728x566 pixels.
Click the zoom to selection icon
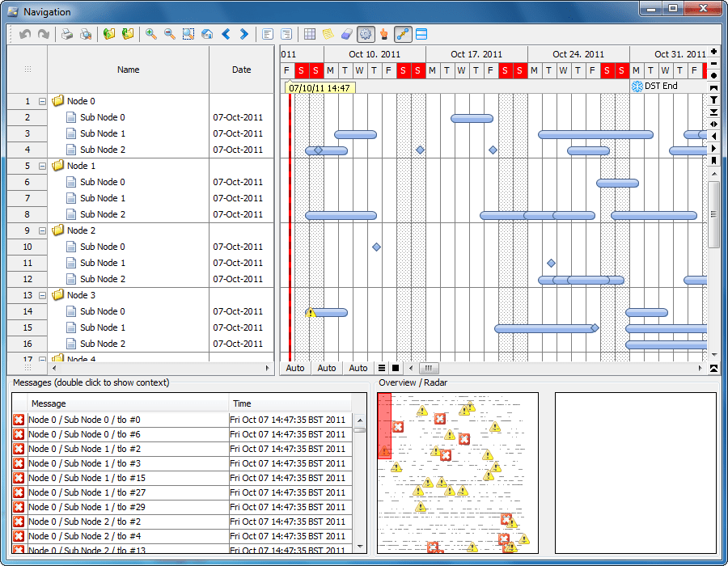pos(188,34)
